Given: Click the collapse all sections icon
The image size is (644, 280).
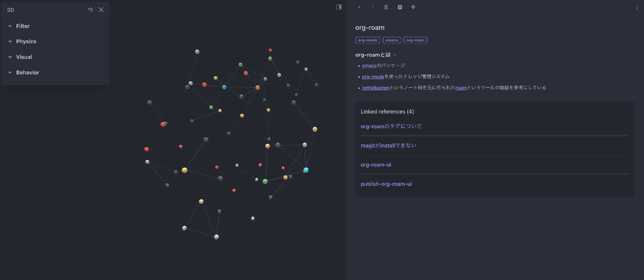Looking at the screenshot, I should pos(413,7).
